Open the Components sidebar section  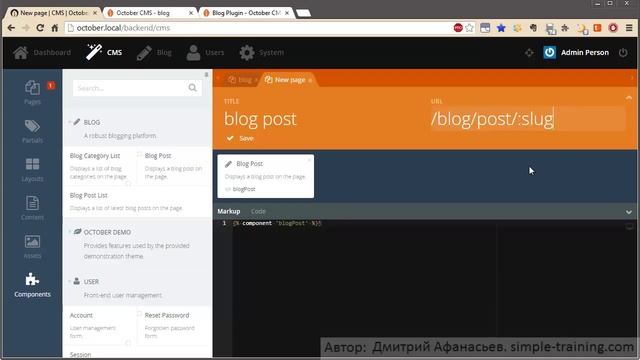tap(32, 285)
